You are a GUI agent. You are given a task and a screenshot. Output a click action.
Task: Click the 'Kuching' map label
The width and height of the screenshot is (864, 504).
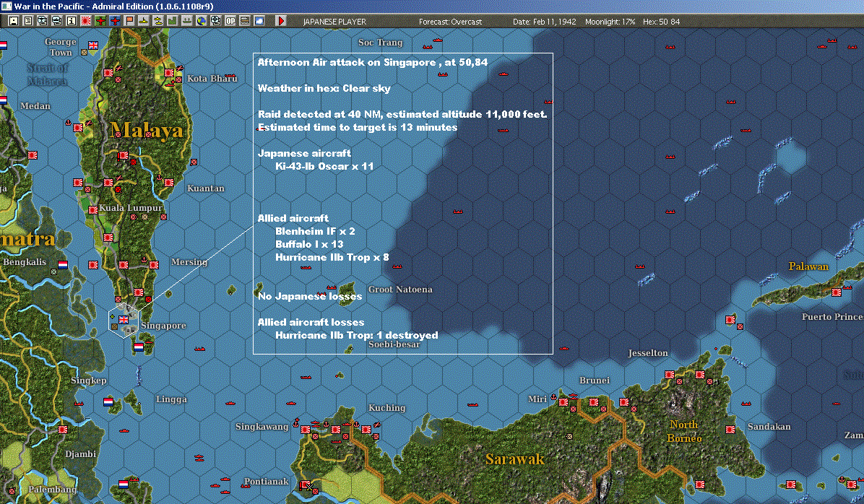point(386,408)
